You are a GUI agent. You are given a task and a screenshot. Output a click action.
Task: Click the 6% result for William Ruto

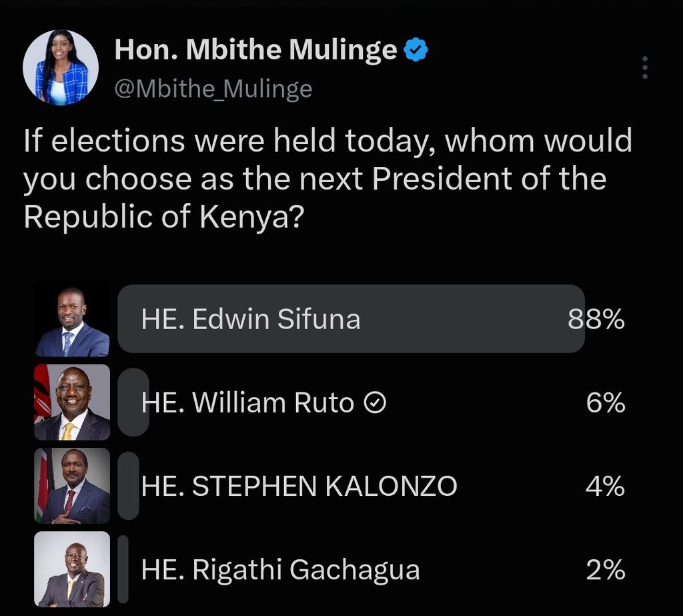pyautogui.click(x=606, y=402)
